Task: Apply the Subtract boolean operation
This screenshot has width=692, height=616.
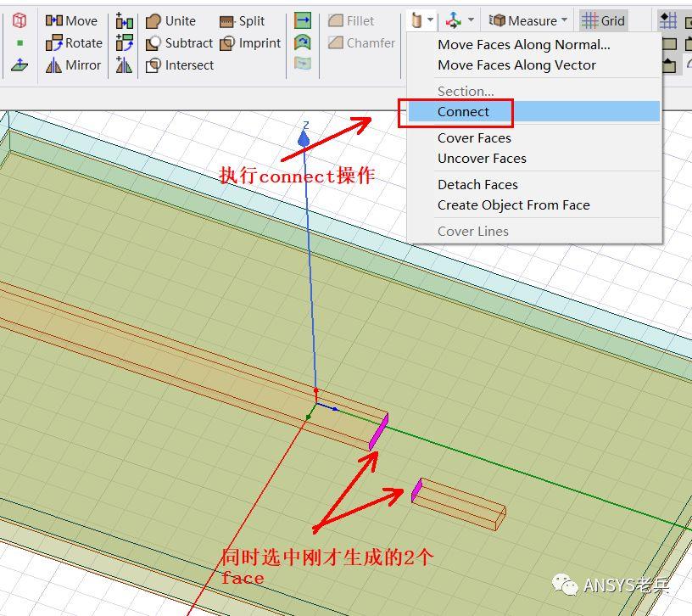Action: pyautogui.click(x=179, y=42)
